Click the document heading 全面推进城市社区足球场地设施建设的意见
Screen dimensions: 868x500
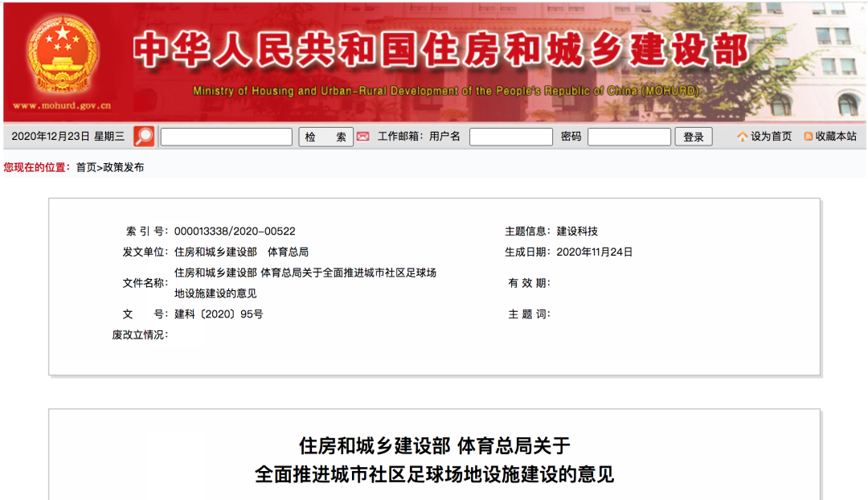click(x=434, y=473)
